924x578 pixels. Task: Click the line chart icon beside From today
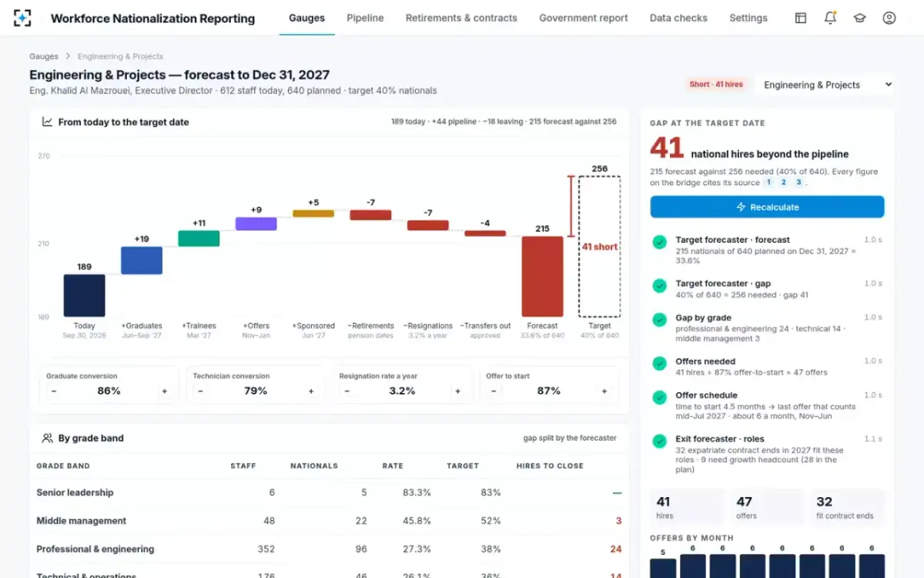(47, 122)
